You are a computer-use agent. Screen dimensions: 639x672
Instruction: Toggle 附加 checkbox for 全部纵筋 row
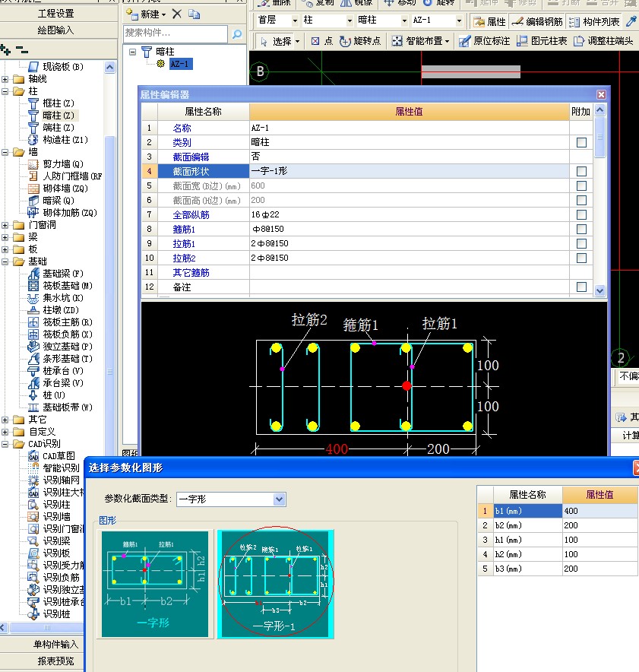pos(581,214)
